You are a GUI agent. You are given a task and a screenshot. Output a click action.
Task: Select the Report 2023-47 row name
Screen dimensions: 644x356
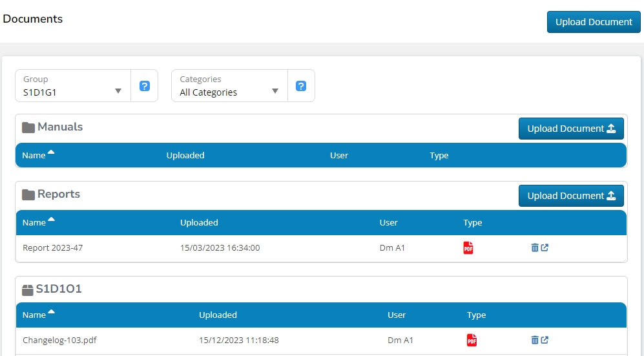[x=53, y=247]
